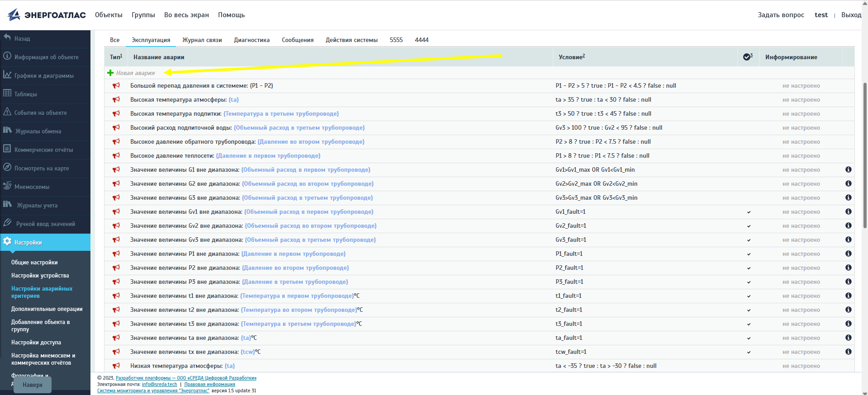Collapse the Настройки sidebar section
Viewport: 868px width, 395px height.
[x=28, y=242]
